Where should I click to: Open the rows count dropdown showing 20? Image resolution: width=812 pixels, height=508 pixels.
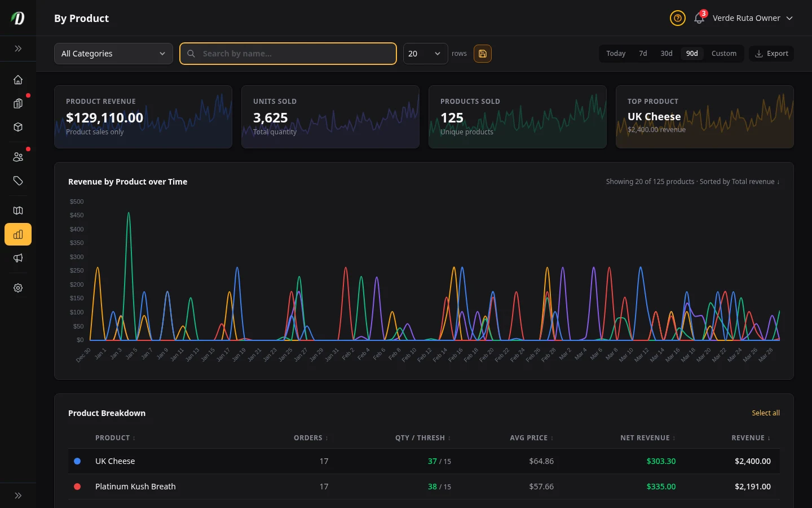pyautogui.click(x=425, y=53)
